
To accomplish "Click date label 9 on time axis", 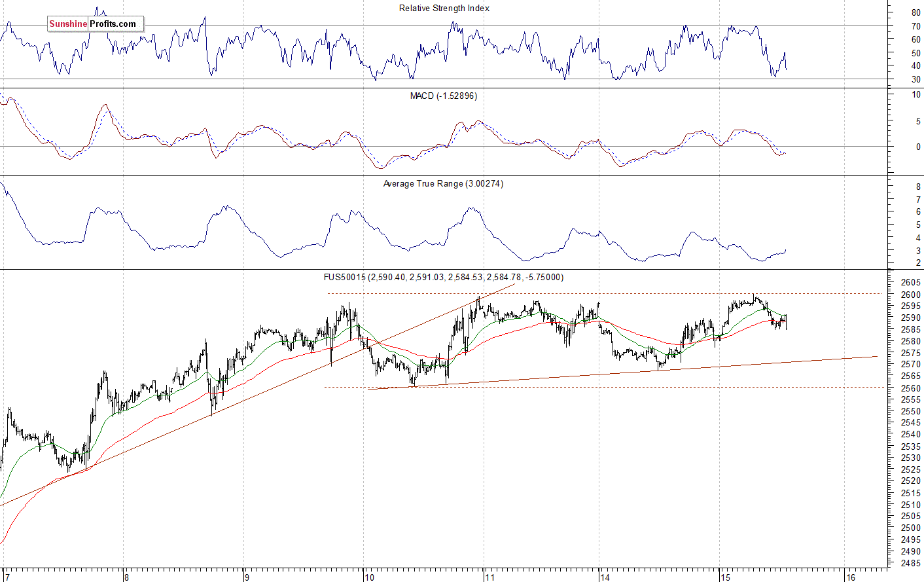I will point(247,577).
